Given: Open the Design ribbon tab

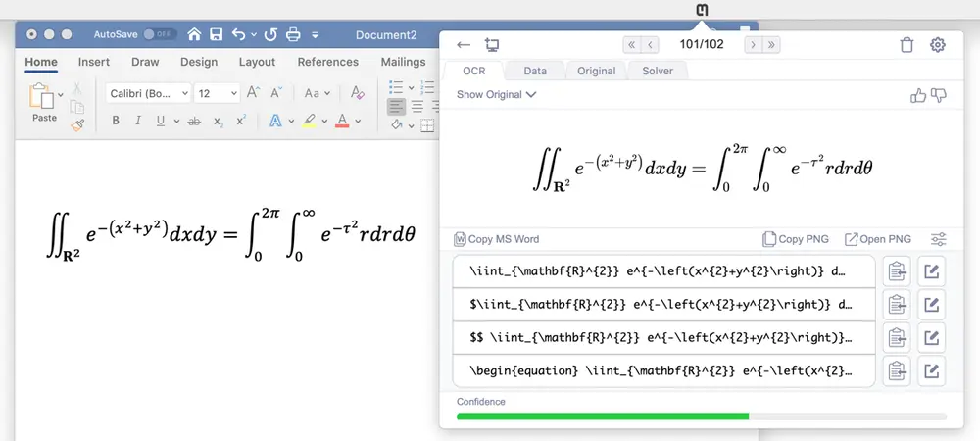Looking at the screenshot, I should 199,62.
